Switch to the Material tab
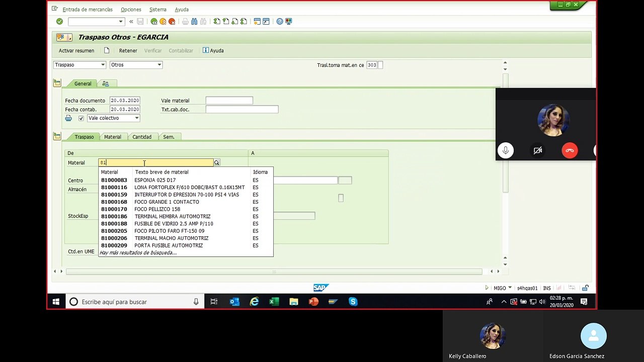This screenshot has width=644, height=362. pos(113,137)
